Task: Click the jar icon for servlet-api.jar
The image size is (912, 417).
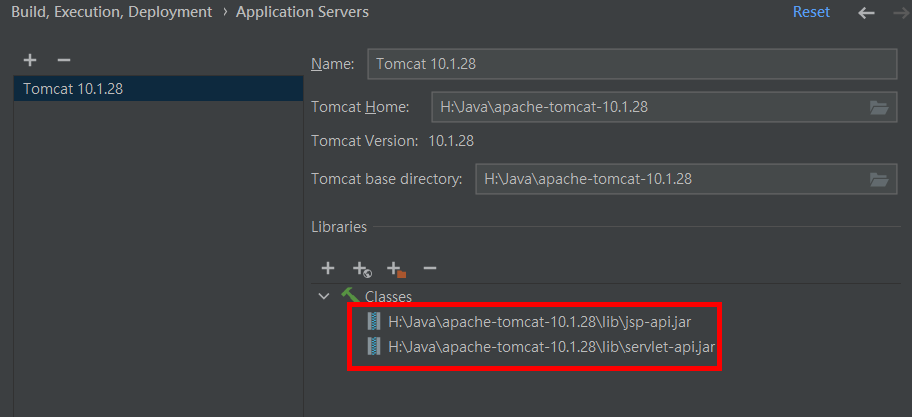Action: click(373, 347)
